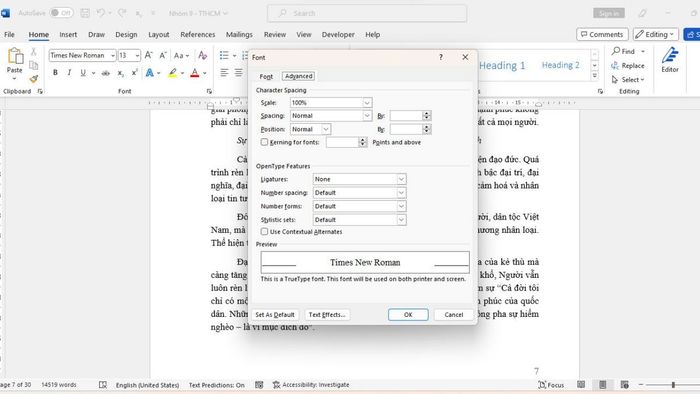The width and height of the screenshot is (700, 394).
Task: Apply the red font color
Action: [x=195, y=72]
